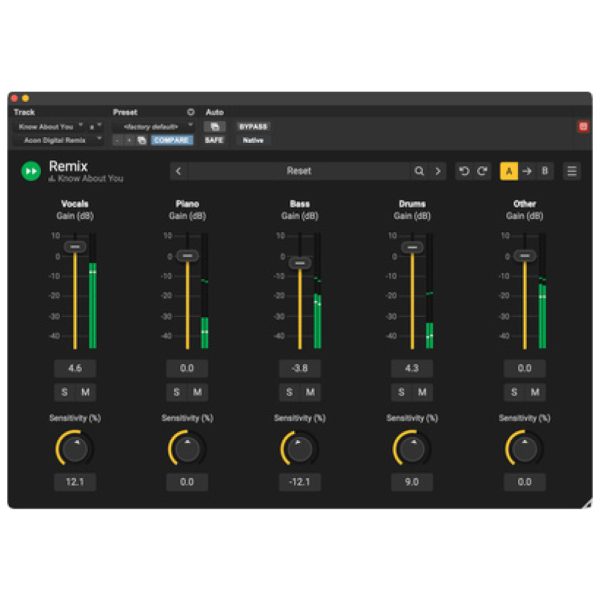Screen dimensions: 600x600
Task: Click the window bottom-right corner grip
Action: (x=586, y=504)
